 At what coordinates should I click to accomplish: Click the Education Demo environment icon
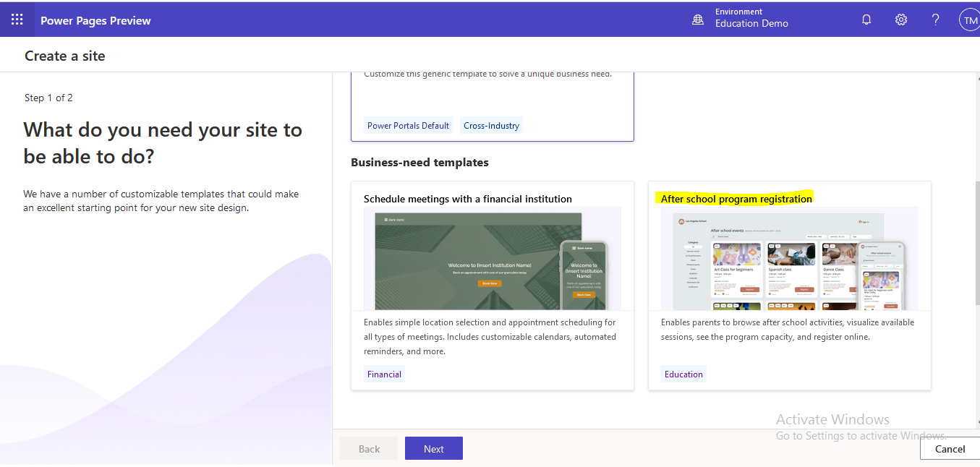697,19
